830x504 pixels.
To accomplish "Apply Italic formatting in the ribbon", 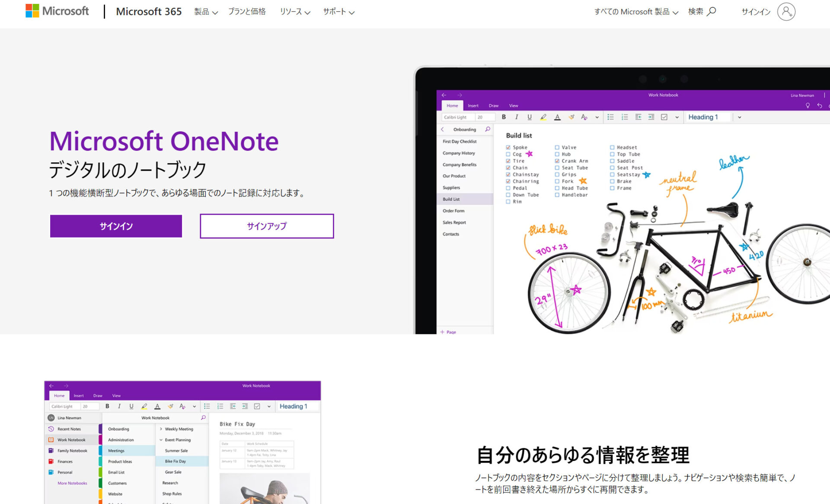I will tap(517, 117).
